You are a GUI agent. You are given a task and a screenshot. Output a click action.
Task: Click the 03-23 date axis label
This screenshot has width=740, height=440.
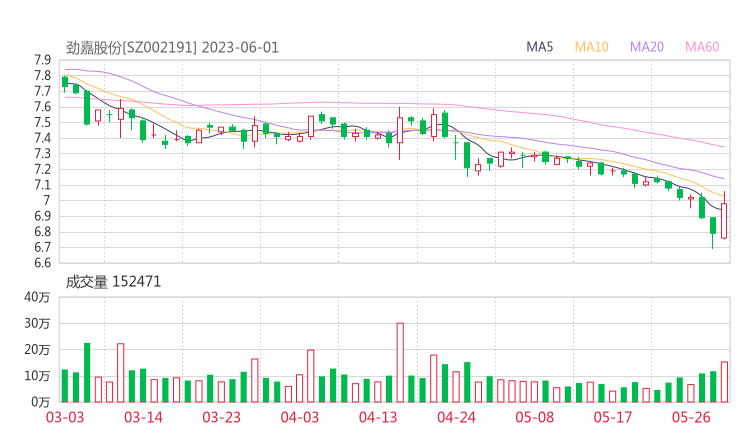click(x=221, y=417)
